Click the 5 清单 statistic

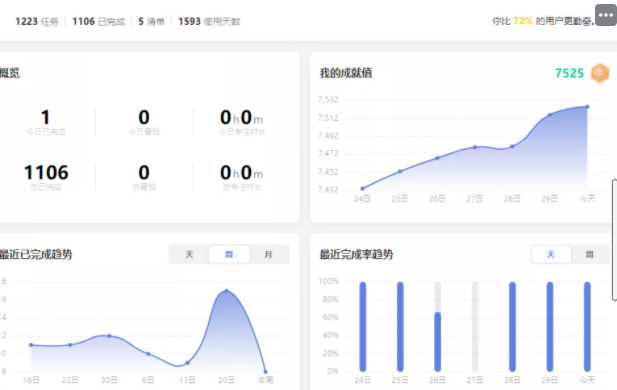[151, 21]
